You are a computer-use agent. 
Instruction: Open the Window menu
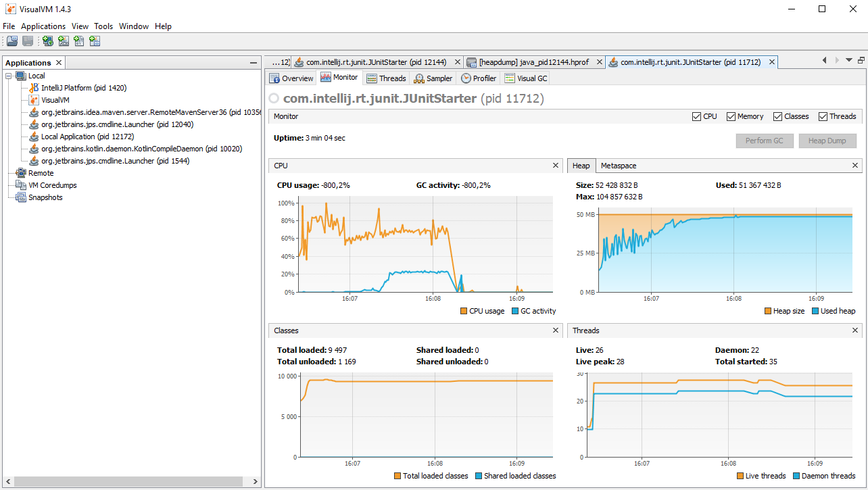click(134, 26)
